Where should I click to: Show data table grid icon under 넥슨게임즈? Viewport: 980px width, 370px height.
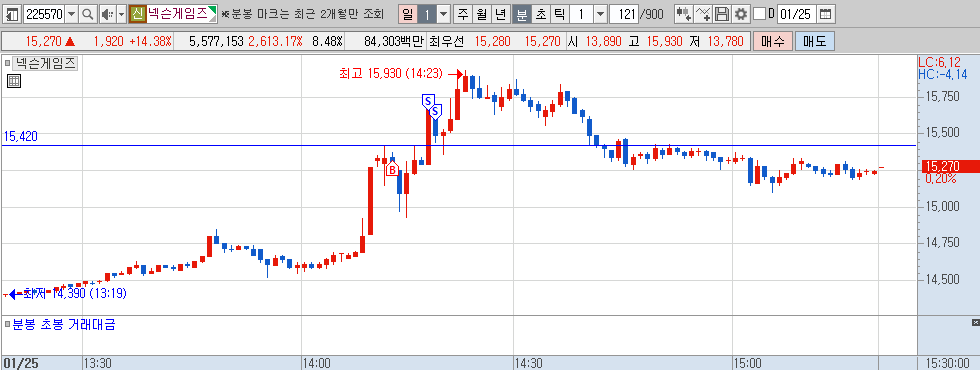(14, 81)
